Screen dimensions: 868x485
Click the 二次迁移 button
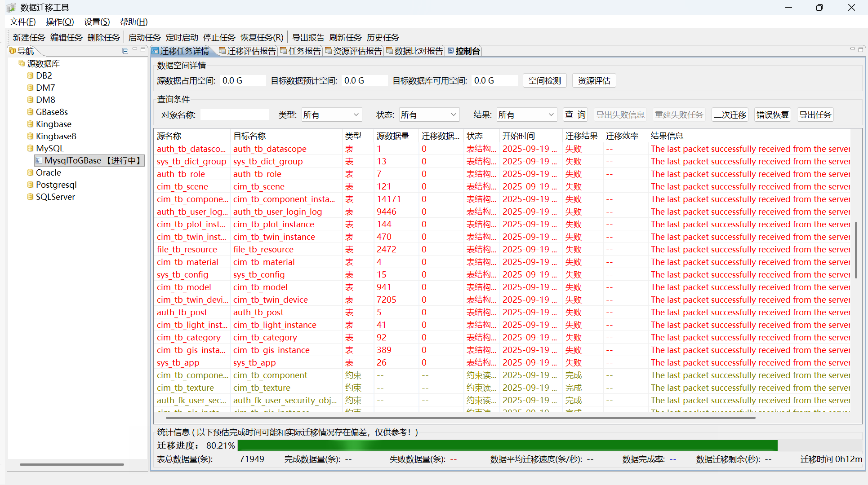click(x=730, y=115)
